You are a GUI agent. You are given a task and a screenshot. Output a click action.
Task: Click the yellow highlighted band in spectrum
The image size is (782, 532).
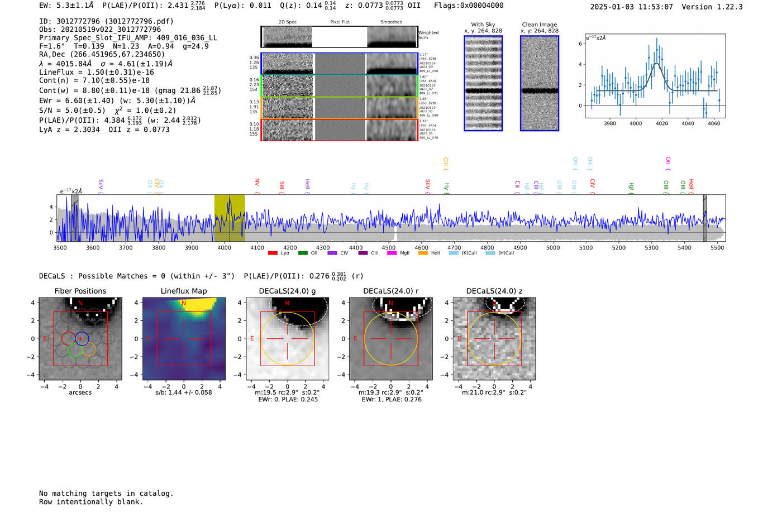pos(230,218)
